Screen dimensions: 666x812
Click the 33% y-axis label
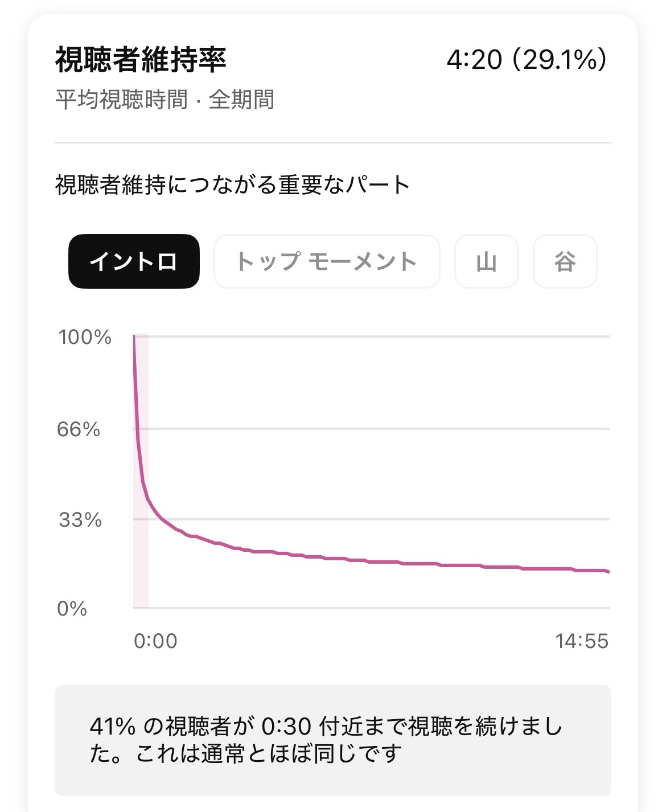(80, 520)
